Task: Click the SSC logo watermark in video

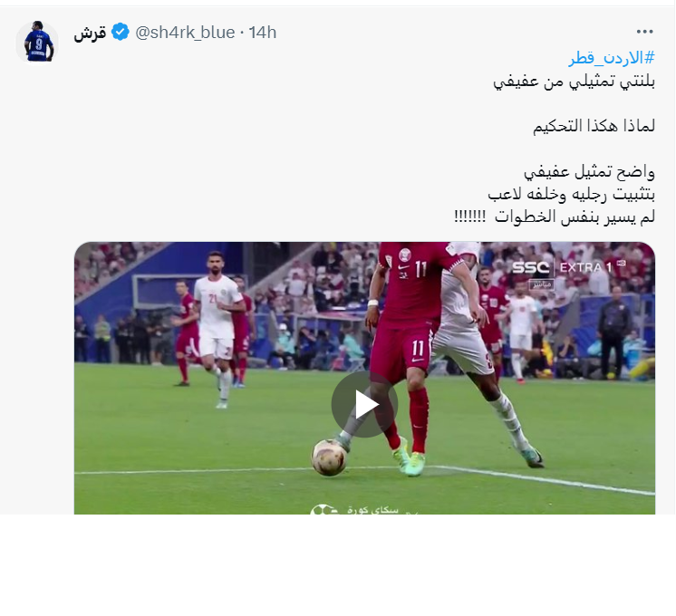Action: [530, 268]
